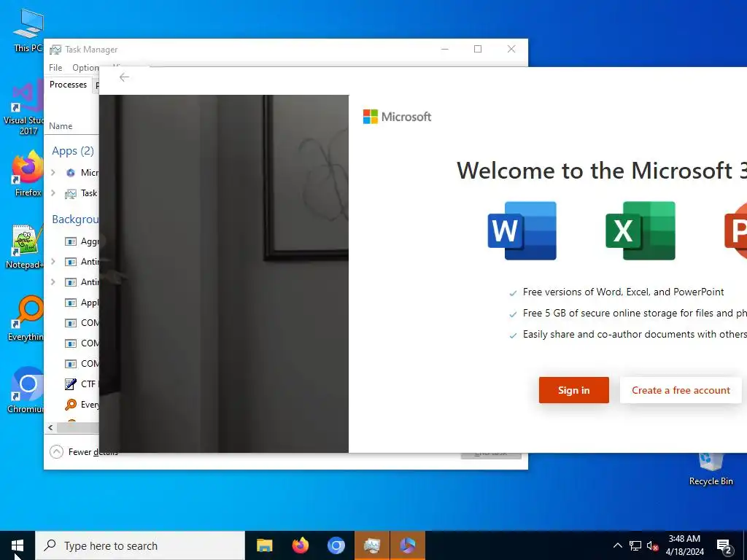
Task: Select the first COM process row
Action: click(x=82, y=323)
